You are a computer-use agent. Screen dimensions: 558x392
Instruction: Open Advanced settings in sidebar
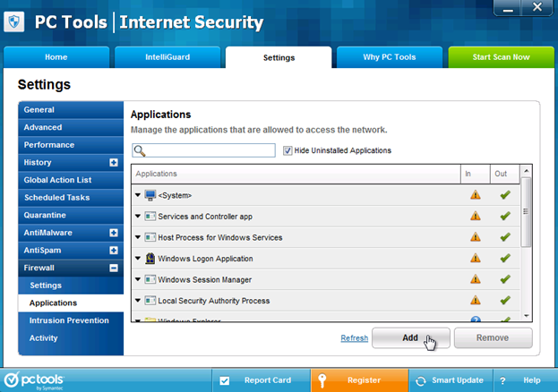(71, 127)
